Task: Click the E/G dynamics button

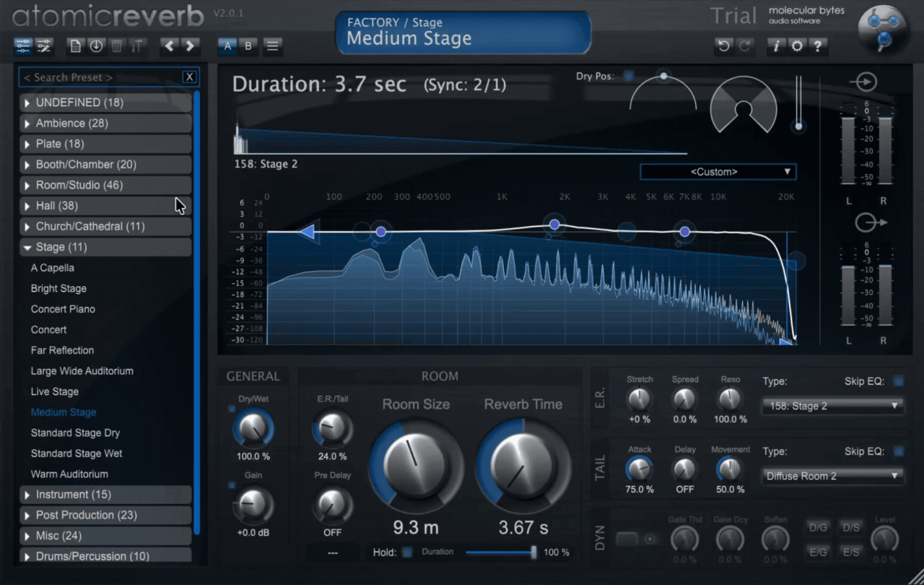Action: (819, 552)
